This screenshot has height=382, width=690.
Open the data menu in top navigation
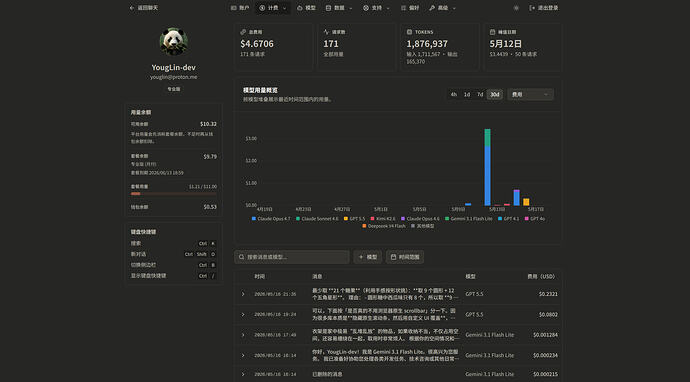339,8
